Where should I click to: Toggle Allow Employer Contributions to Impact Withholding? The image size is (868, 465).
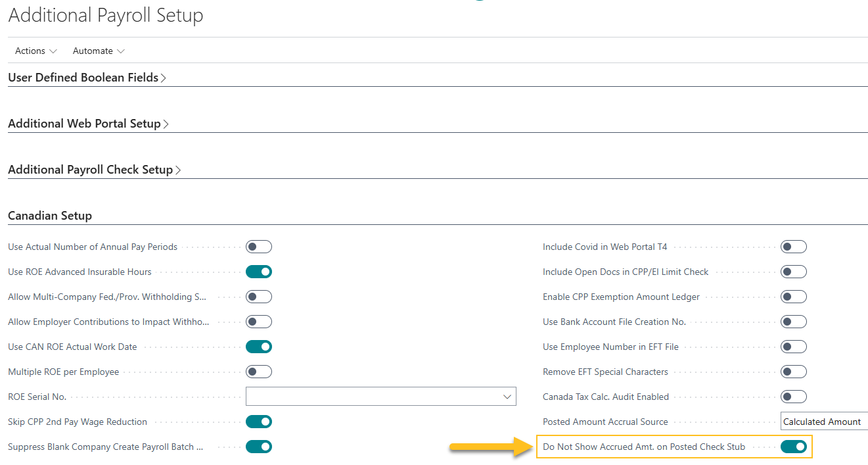(x=258, y=322)
